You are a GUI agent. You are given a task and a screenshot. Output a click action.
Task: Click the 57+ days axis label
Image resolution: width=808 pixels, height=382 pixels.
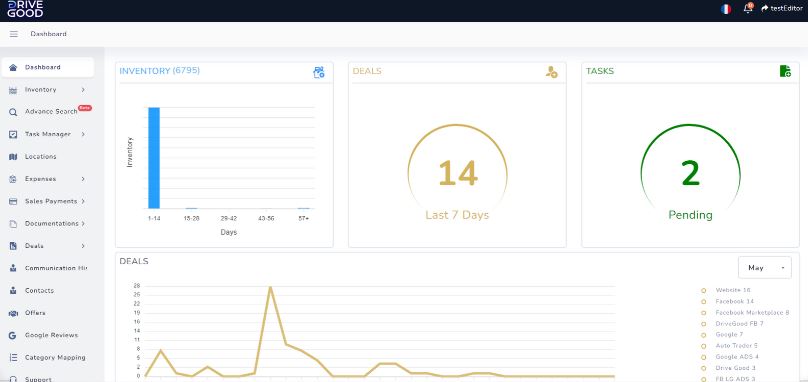pyautogui.click(x=304, y=219)
